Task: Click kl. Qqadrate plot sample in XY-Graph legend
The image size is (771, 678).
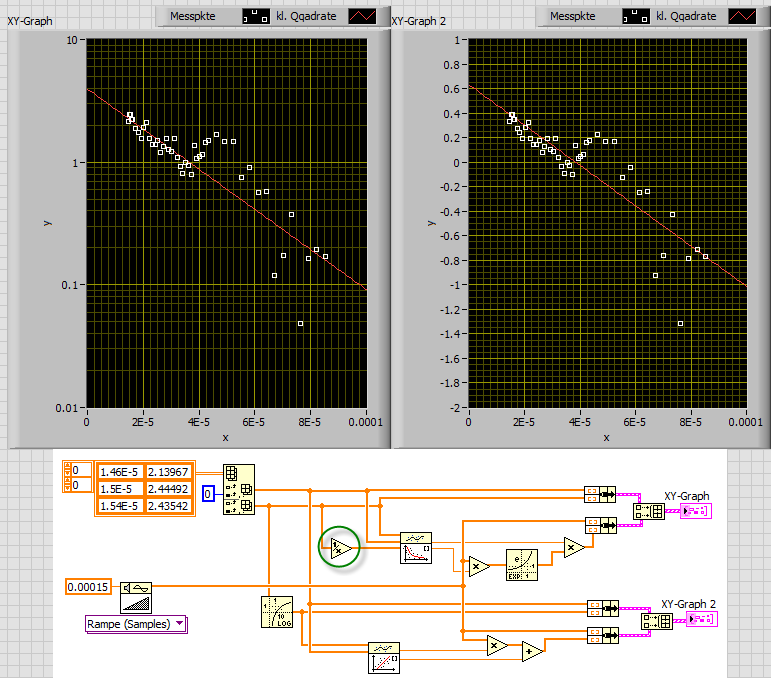Action: click(x=362, y=16)
